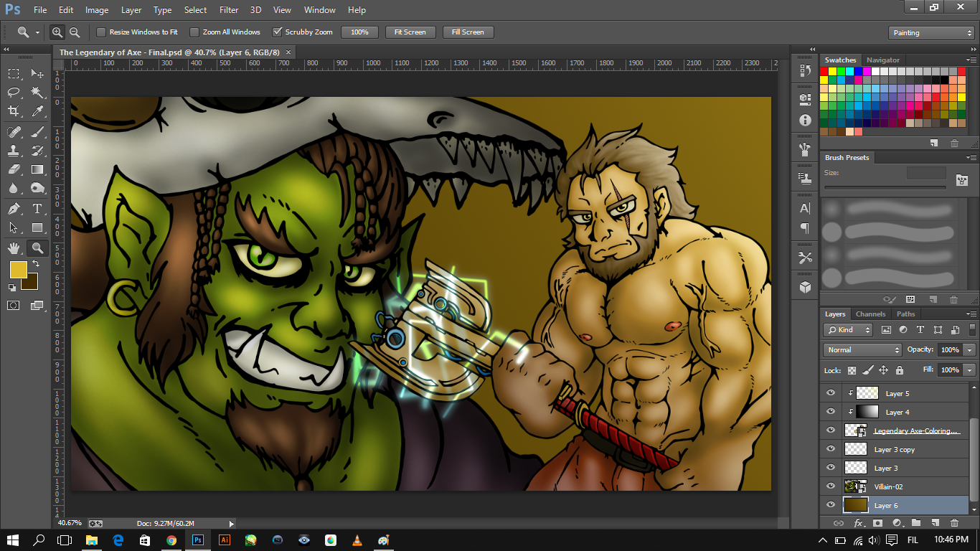This screenshot has height=551, width=980.
Task: Delete layer using Layers panel trash icon
Action: tap(955, 523)
